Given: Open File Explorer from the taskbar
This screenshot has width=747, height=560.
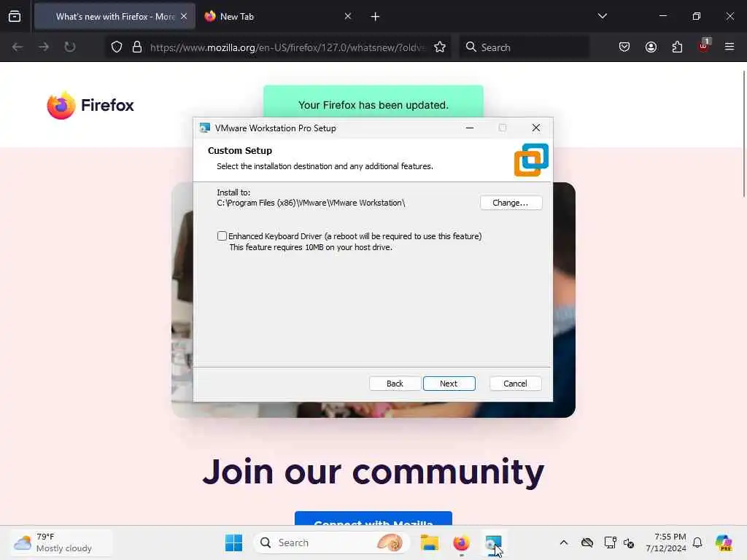Looking at the screenshot, I should pos(430,542).
